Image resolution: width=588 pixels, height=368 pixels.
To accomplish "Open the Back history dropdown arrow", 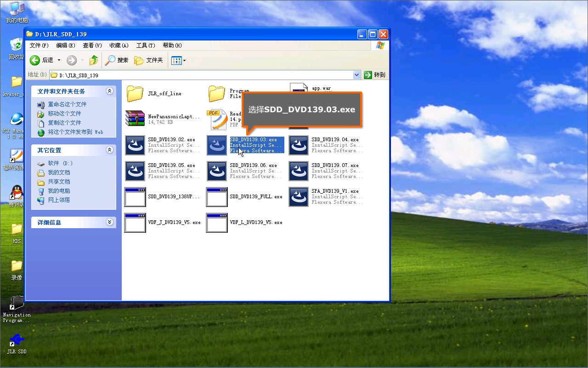I will tap(59, 60).
